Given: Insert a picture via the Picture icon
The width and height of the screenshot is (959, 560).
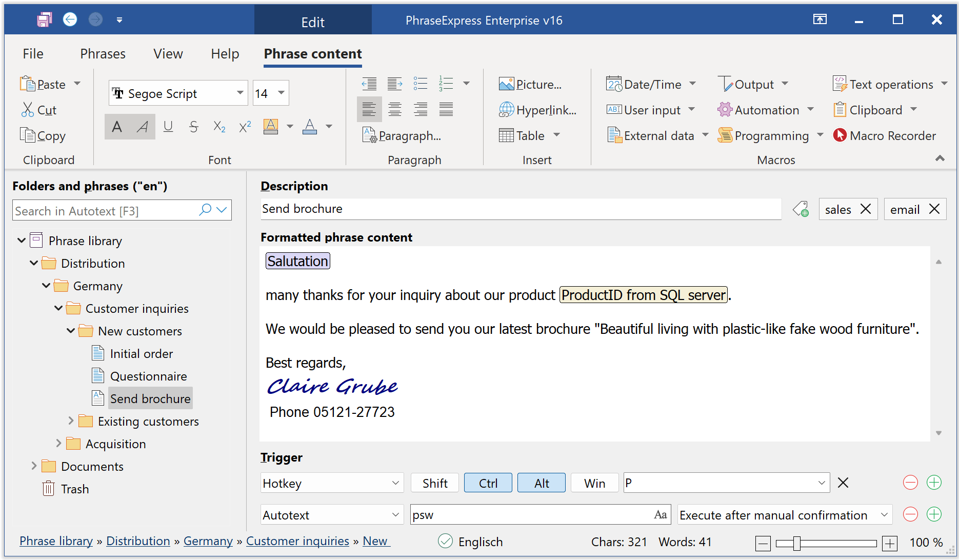Looking at the screenshot, I should [506, 84].
